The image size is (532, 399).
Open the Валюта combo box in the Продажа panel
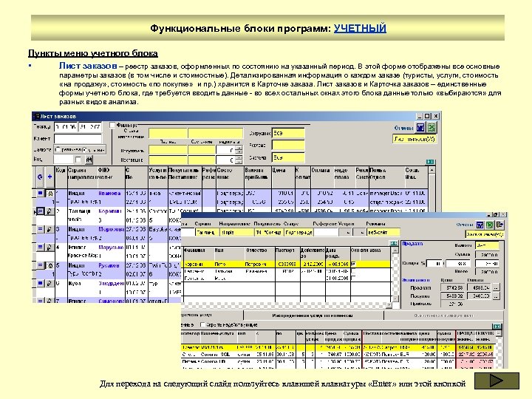(x=487, y=245)
